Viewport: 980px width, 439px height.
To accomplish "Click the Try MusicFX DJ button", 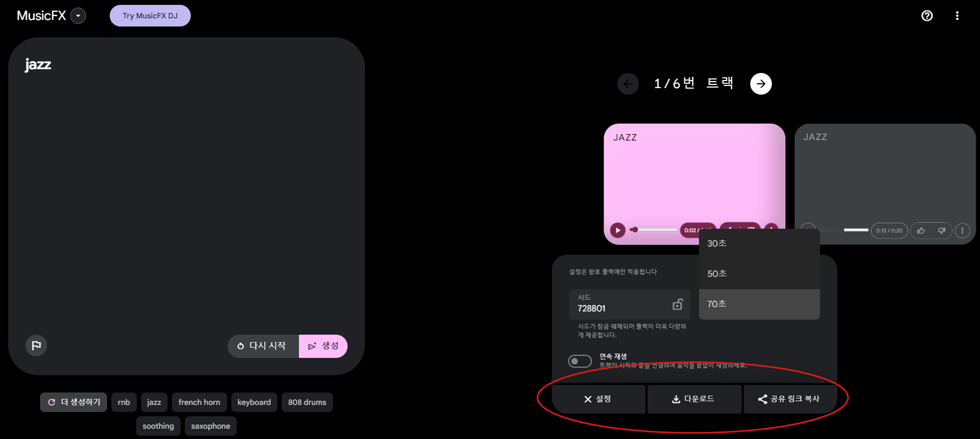I will [x=150, y=16].
